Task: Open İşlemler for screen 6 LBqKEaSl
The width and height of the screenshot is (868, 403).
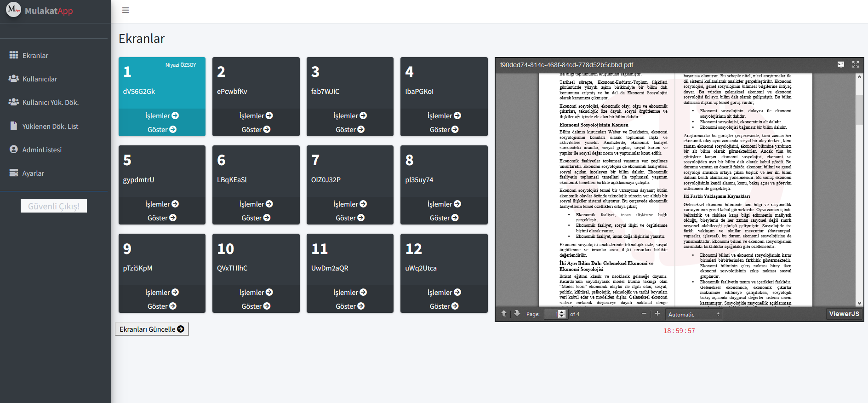Action: point(256,204)
